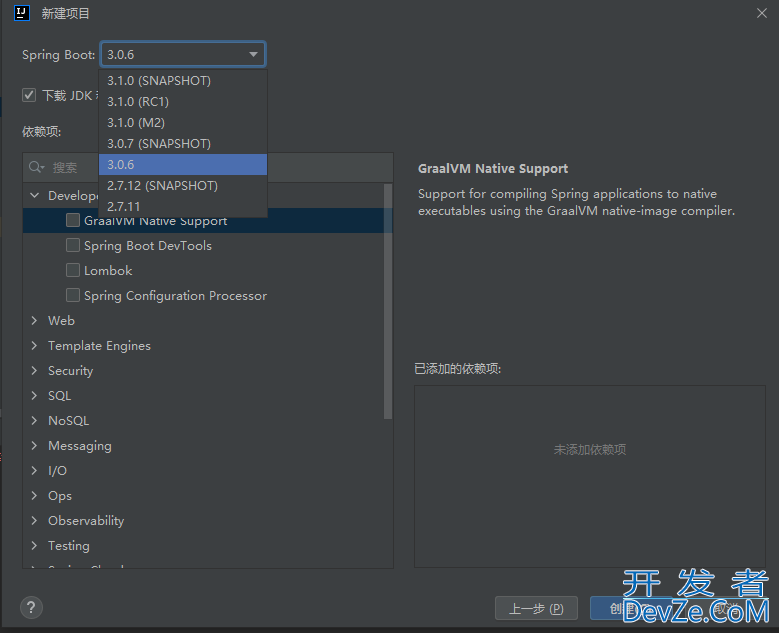Select the Security tree label
This screenshot has width=779, height=633.
(x=71, y=371)
